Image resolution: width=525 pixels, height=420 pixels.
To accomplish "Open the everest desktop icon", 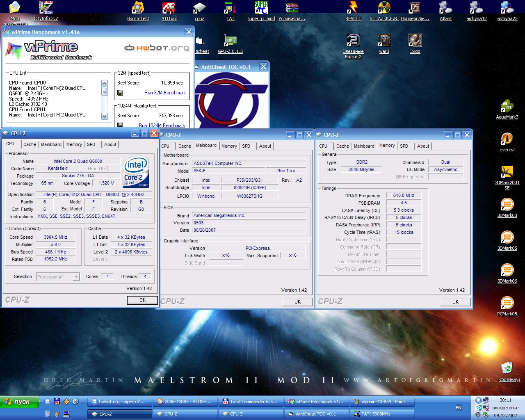I will (x=507, y=142).
